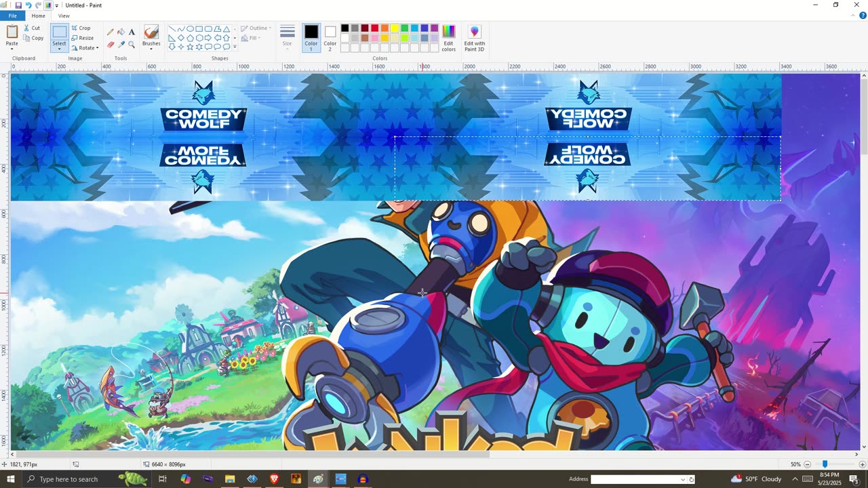Open the File menu
The width and height of the screenshot is (868, 488).
(13, 16)
